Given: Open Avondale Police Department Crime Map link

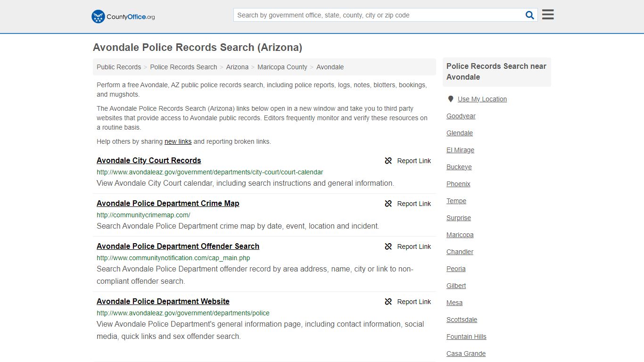Looking at the screenshot, I should tap(168, 203).
